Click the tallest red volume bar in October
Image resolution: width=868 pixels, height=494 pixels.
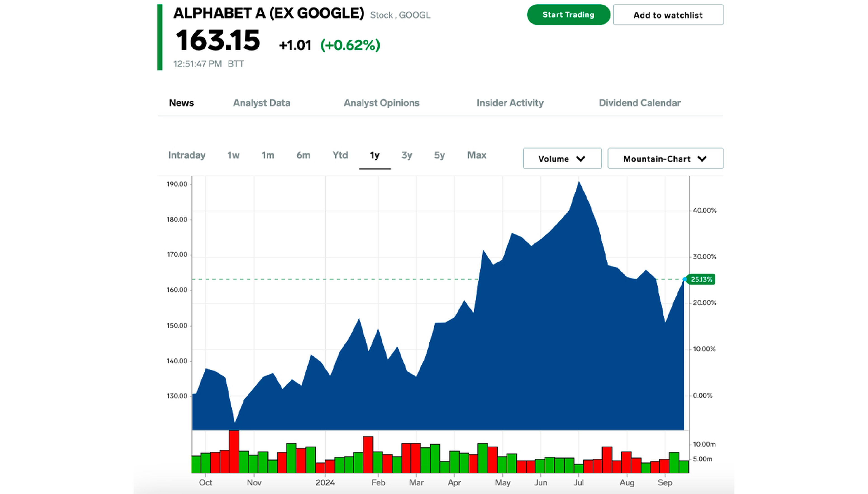[x=234, y=451]
